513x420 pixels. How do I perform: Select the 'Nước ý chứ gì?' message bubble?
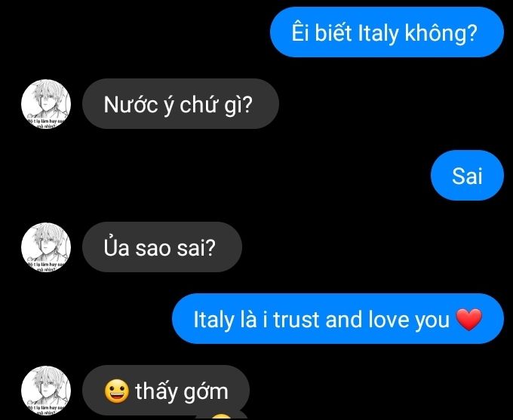pyautogui.click(x=180, y=104)
